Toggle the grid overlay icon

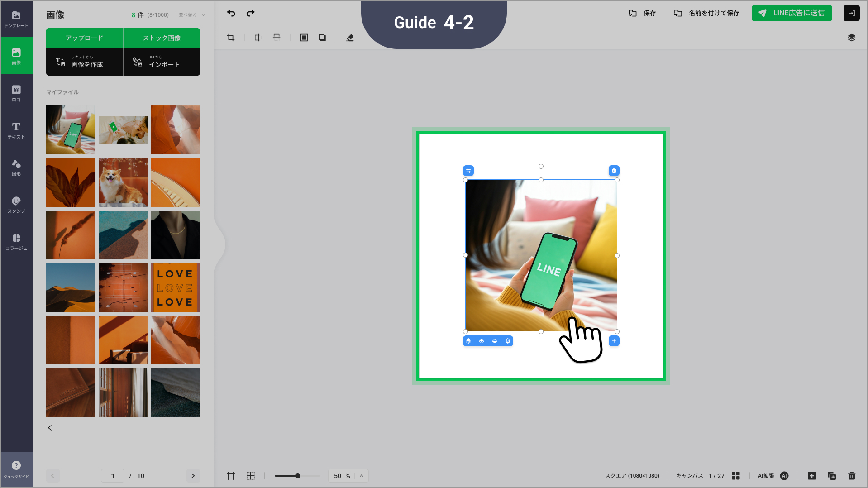(x=231, y=476)
